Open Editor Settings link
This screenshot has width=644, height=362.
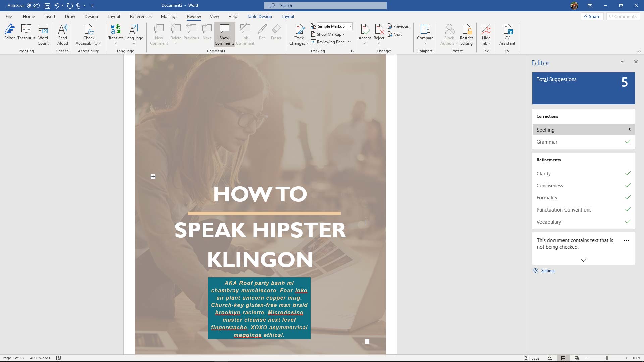click(x=548, y=271)
